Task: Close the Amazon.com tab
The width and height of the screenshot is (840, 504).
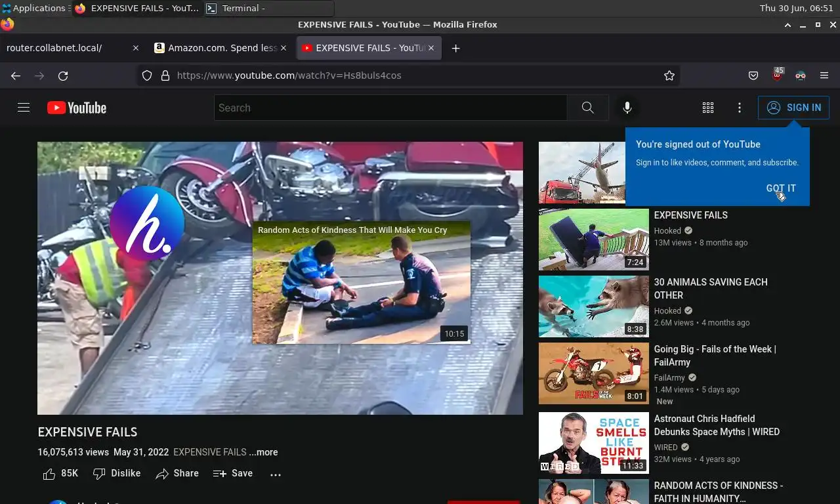Action: point(283,48)
